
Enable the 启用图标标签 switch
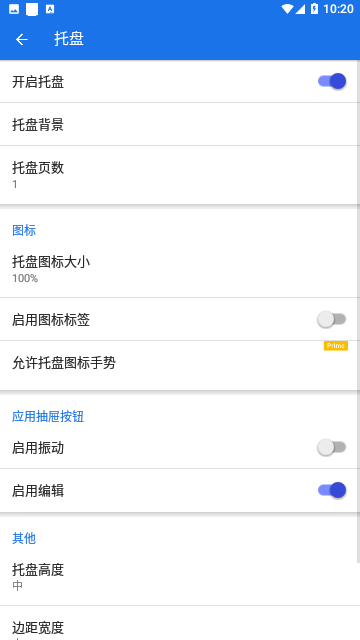click(332, 319)
